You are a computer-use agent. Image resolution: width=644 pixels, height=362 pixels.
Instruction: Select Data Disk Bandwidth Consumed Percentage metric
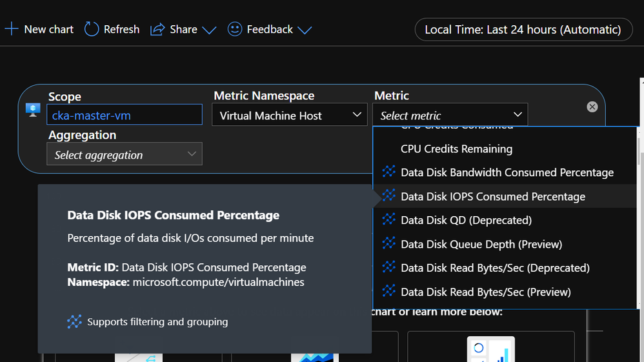coord(505,172)
